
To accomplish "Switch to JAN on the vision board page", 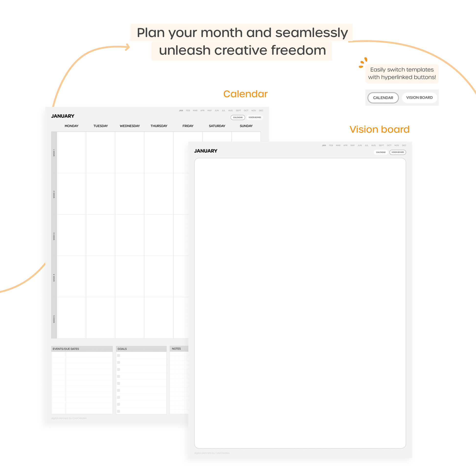I will 324,145.
